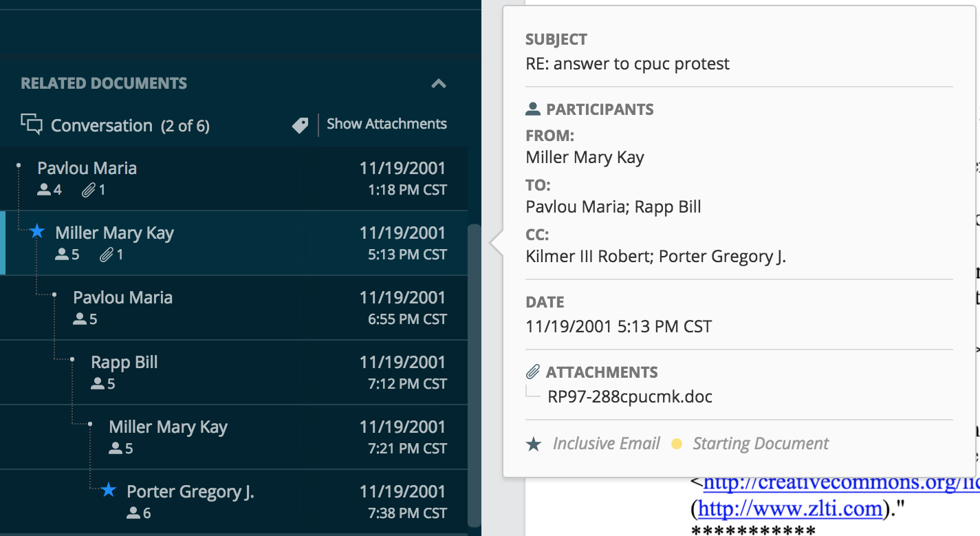Click the conversation list vertical scrollbar
Viewport: 980px width, 536px height.
click(x=474, y=375)
